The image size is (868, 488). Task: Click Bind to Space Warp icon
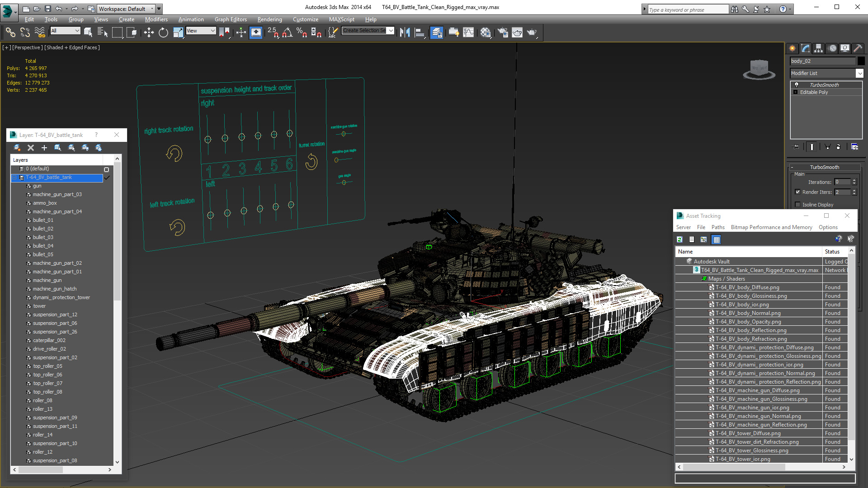40,32
